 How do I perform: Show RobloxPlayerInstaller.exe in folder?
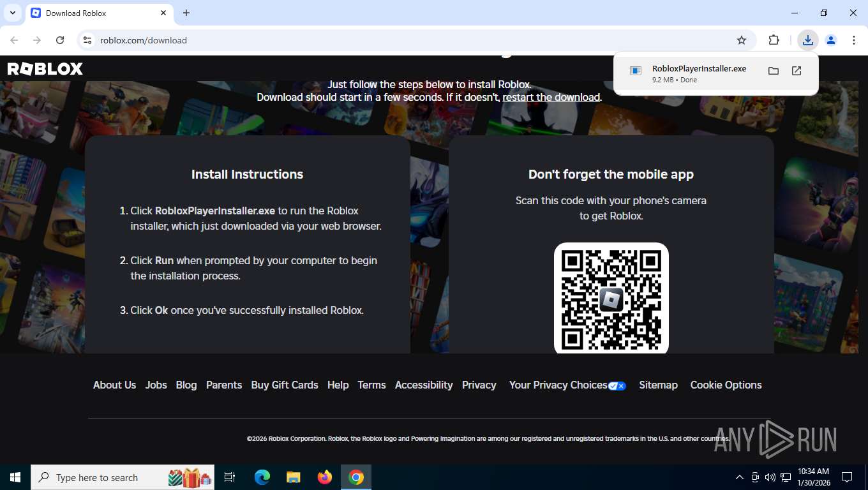[774, 71]
